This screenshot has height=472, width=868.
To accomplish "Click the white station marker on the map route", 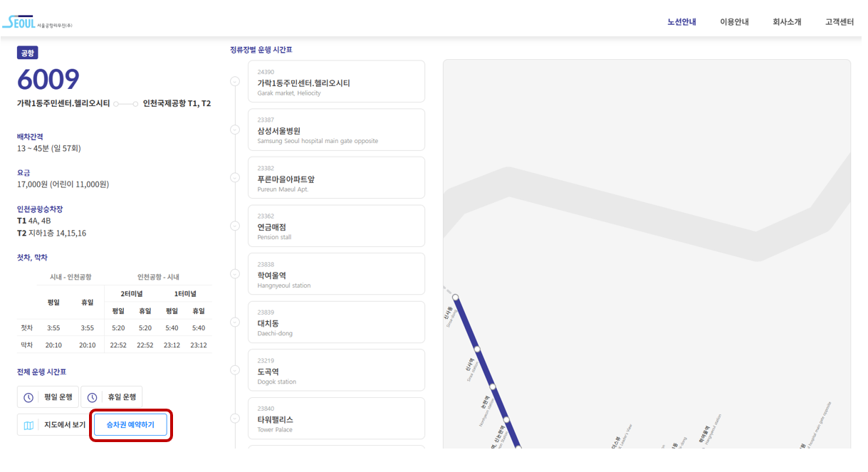I will point(456,296).
